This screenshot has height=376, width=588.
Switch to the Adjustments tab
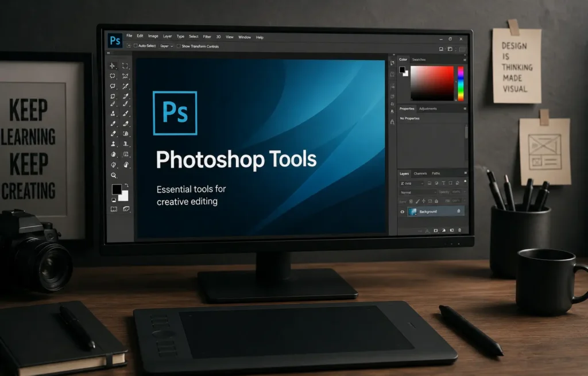[x=428, y=108]
